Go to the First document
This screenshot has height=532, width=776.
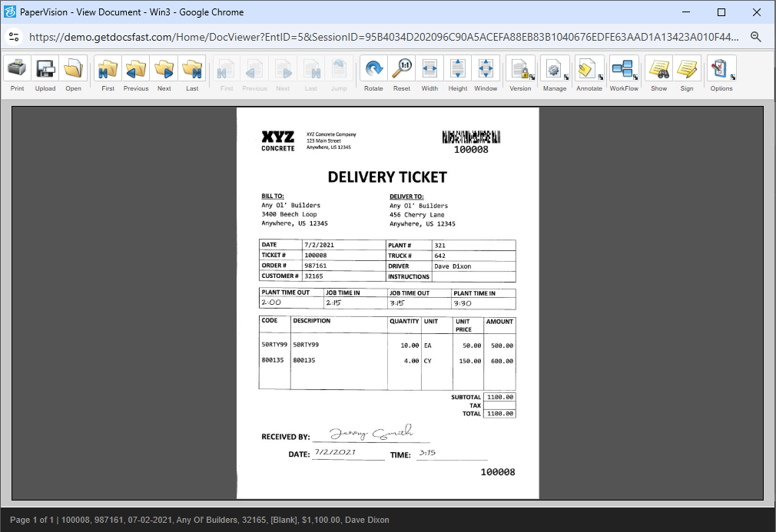coord(108,70)
